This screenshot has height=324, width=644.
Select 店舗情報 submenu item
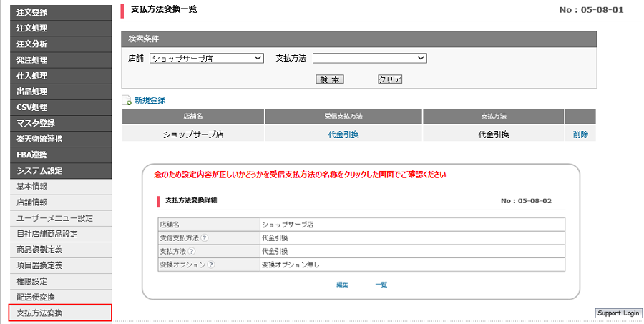[x=61, y=202]
